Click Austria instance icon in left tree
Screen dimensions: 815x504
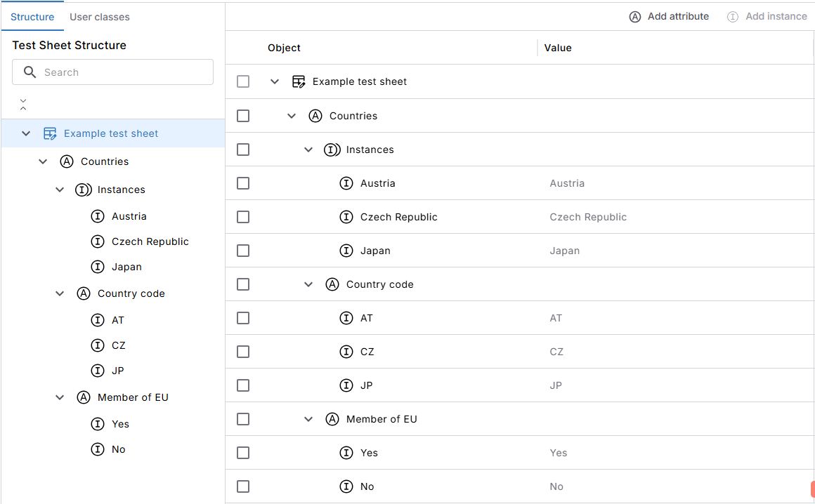pyautogui.click(x=98, y=216)
